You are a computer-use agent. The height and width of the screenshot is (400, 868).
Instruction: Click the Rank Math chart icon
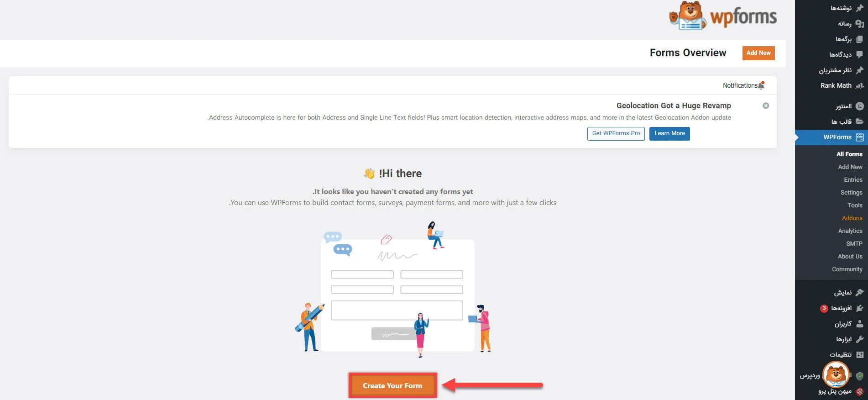(x=860, y=85)
